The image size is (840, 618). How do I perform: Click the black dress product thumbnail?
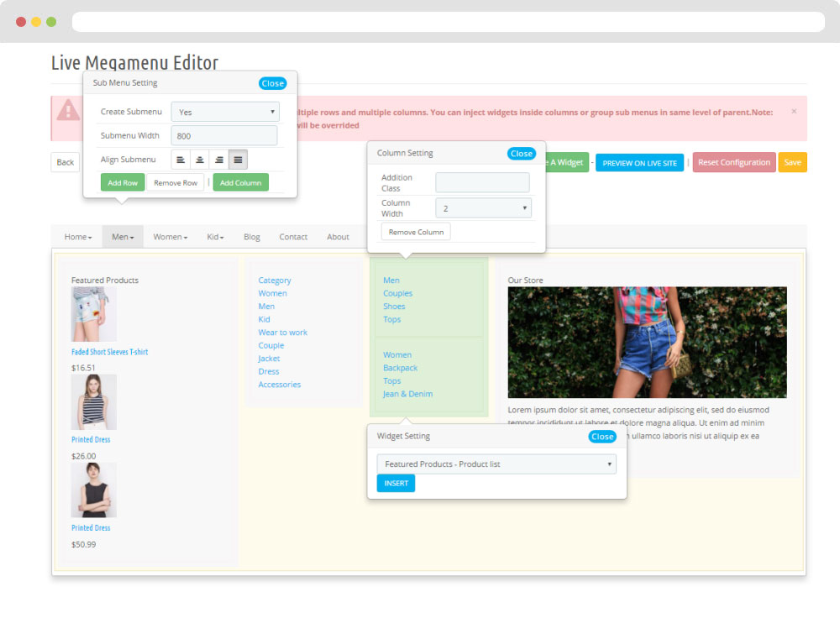(94, 490)
